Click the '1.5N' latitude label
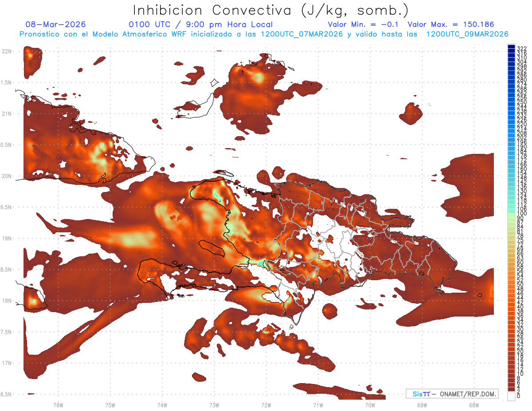The width and height of the screenshot is (532, 411). (x=6, y=82)
